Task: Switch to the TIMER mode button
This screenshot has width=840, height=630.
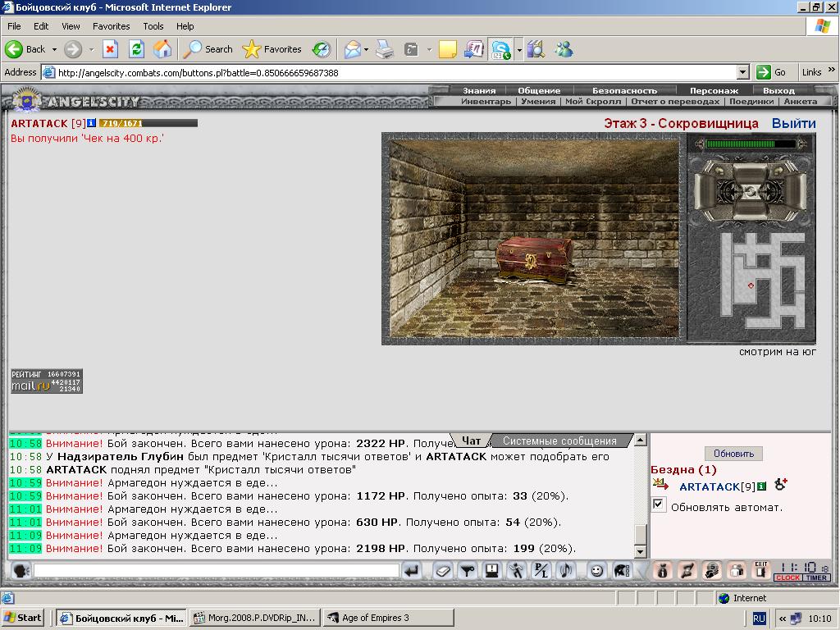Action: [816, 577]
